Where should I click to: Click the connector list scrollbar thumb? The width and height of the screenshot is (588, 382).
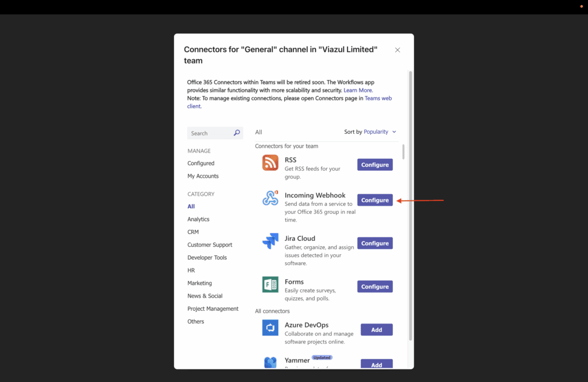point(404,151)
